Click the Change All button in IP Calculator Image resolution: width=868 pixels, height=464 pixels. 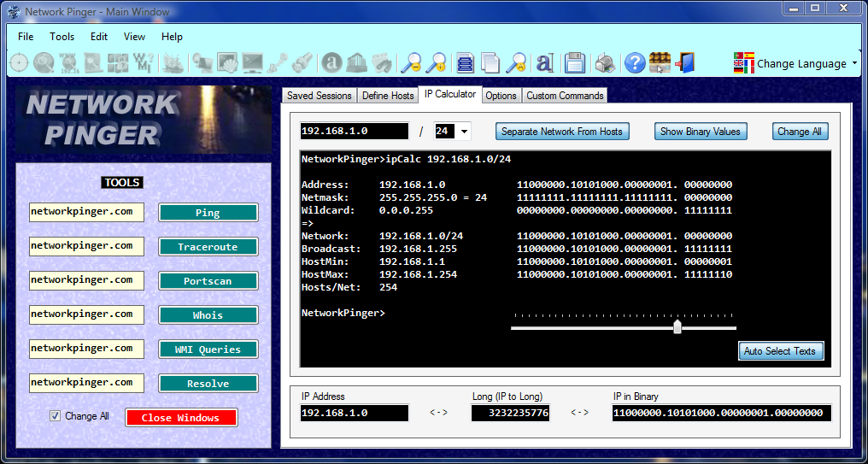pos(800,132)
